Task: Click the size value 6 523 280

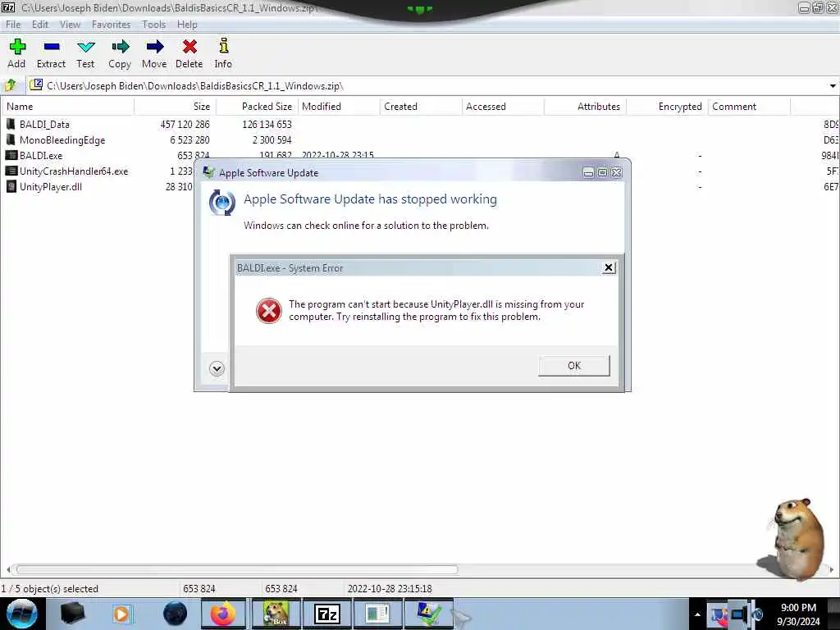Action: click(x=189, y=139)
